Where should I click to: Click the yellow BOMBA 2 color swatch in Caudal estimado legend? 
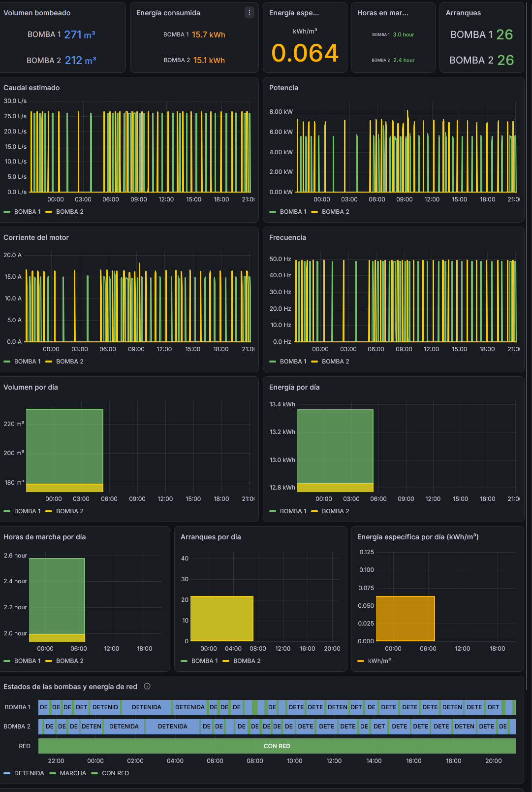click(49, 212)
